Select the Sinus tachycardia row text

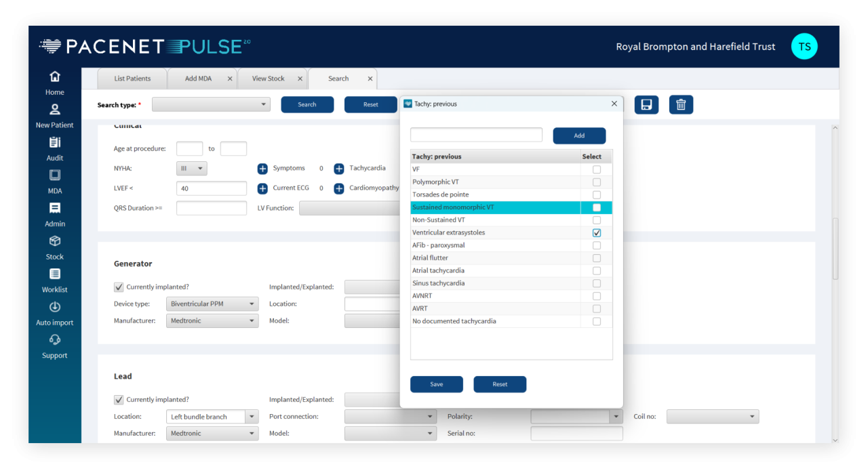pyautogui.click(x=438, y=283)
